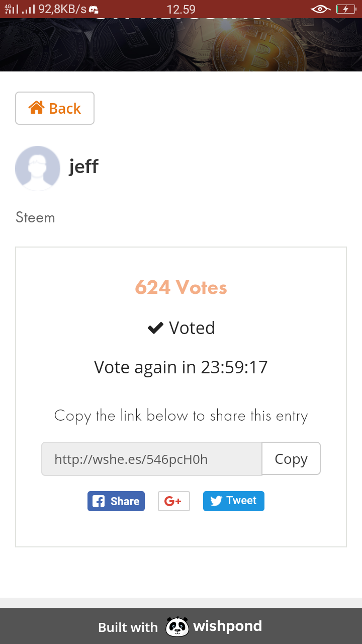Tap the Vote again countdown timer
Viewport: 362px width, 644px height.
(x=181, y=367)
